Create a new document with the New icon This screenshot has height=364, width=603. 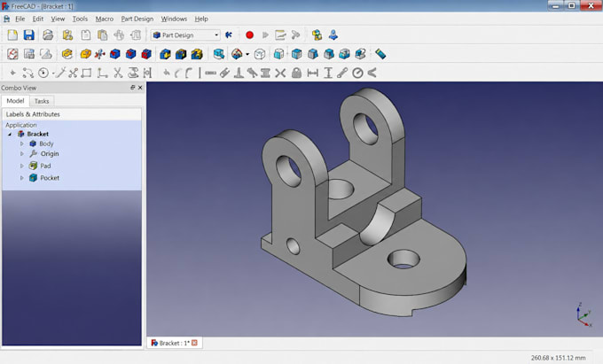pos(12,35)
